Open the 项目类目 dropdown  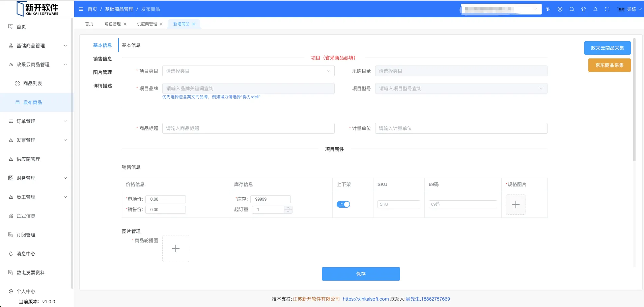tap(248, 71)
